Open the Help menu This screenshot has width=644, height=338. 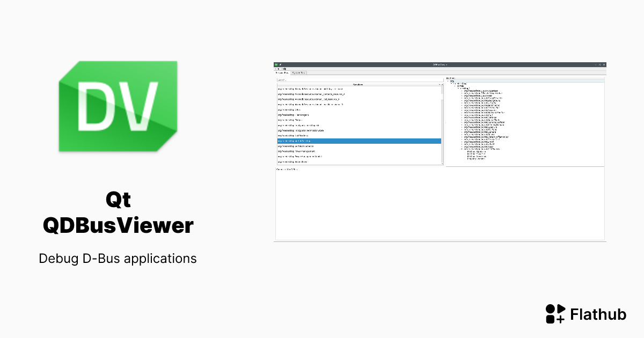coord(283,68)
